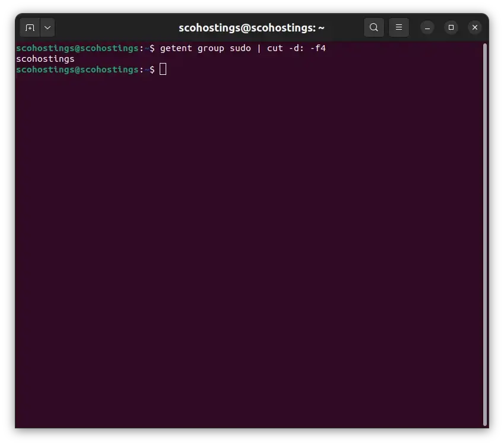Open the terminal search tool

coord(373,27)
